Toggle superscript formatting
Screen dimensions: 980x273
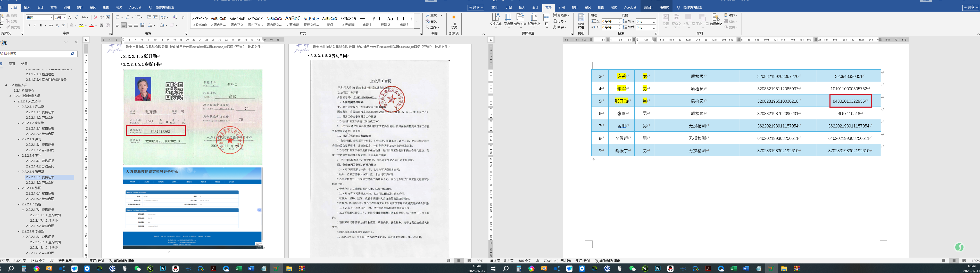(63, 26)
